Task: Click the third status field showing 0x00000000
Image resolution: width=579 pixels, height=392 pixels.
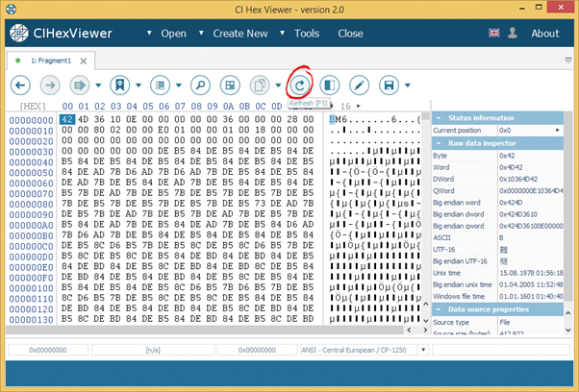Action: pos(257,350)
